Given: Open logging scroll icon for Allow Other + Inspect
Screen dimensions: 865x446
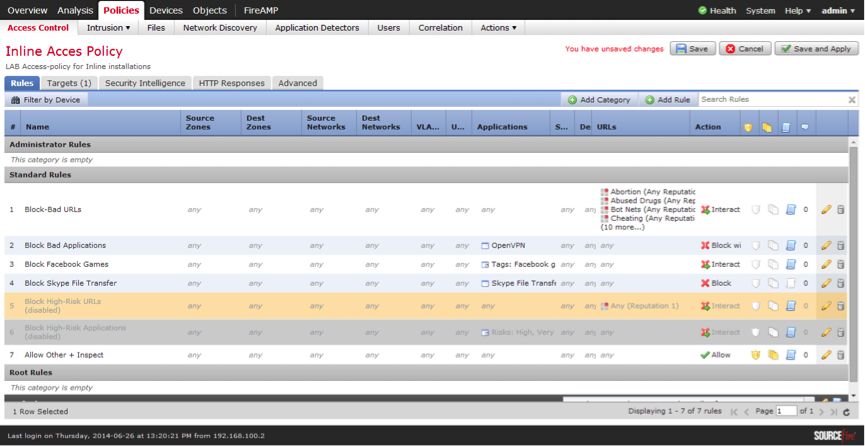Looking at the screenshot, I should click(791, 355).
